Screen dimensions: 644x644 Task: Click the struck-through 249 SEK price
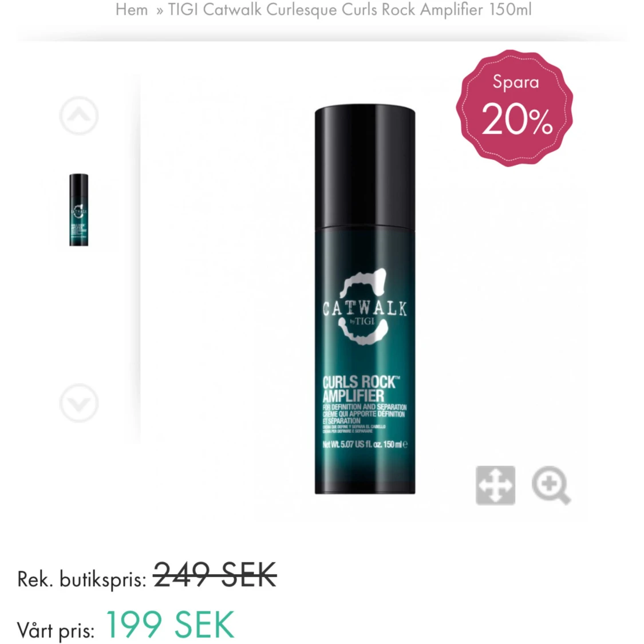pyautogui.click(x=215, y=575)
